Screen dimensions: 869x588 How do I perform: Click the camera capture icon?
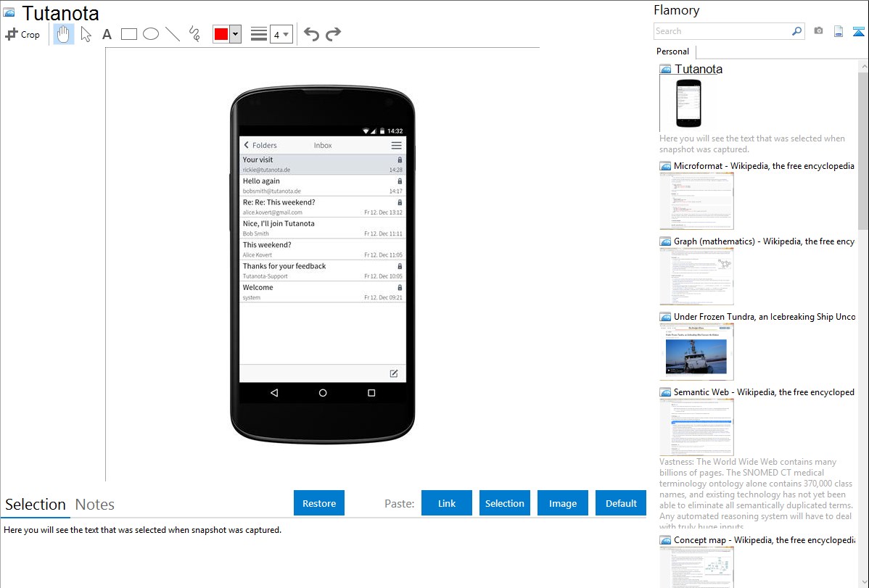(x=818, y=31)
